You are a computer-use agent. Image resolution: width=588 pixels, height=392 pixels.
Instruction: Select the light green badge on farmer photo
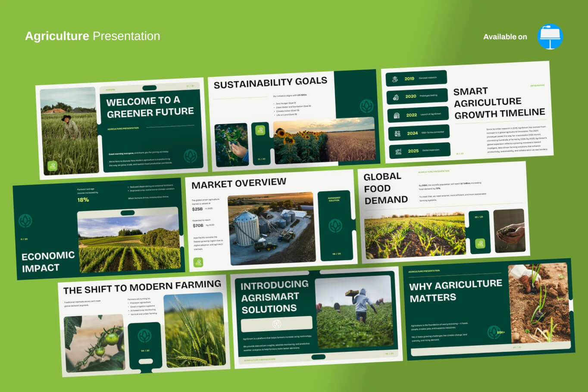pos(52,166)
